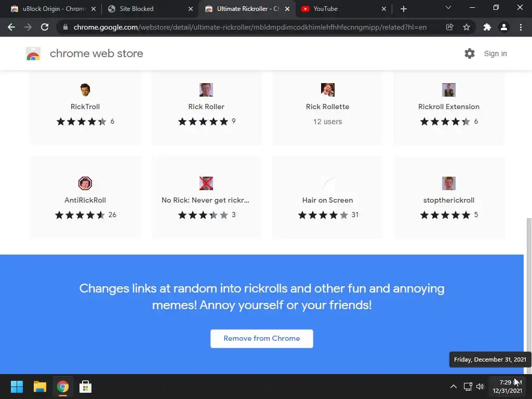Screen dimensions: 532x399
Task: Open the Rick Rollette extension icon
Action: [328, 90]
